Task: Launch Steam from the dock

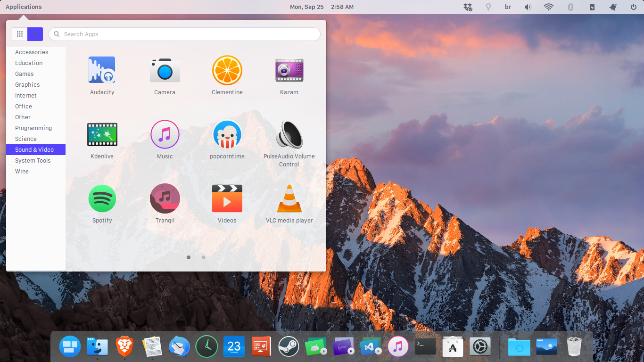Action: click(x=289, y=347)
